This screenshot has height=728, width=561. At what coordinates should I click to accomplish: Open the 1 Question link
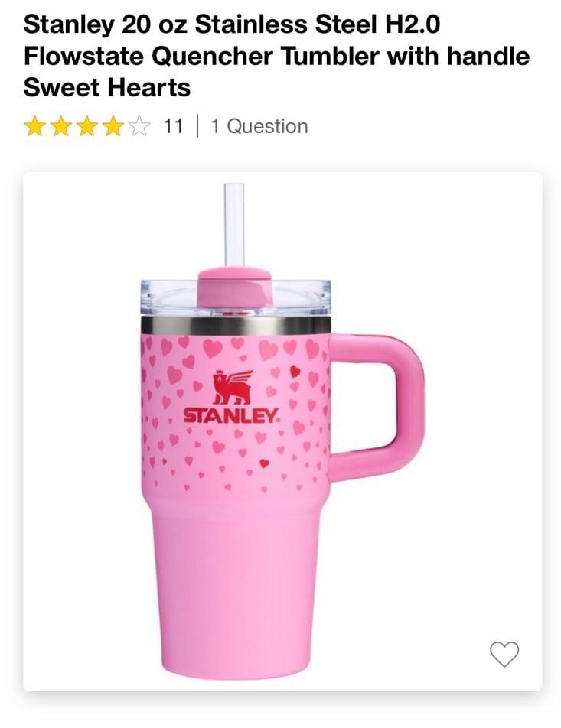click(259, 126)
